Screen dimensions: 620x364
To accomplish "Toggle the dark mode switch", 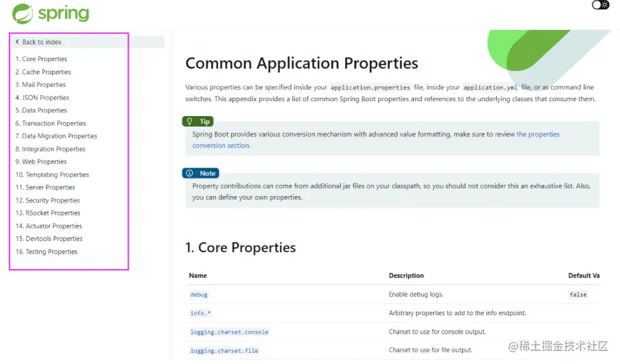I will [x=600, y=5].
